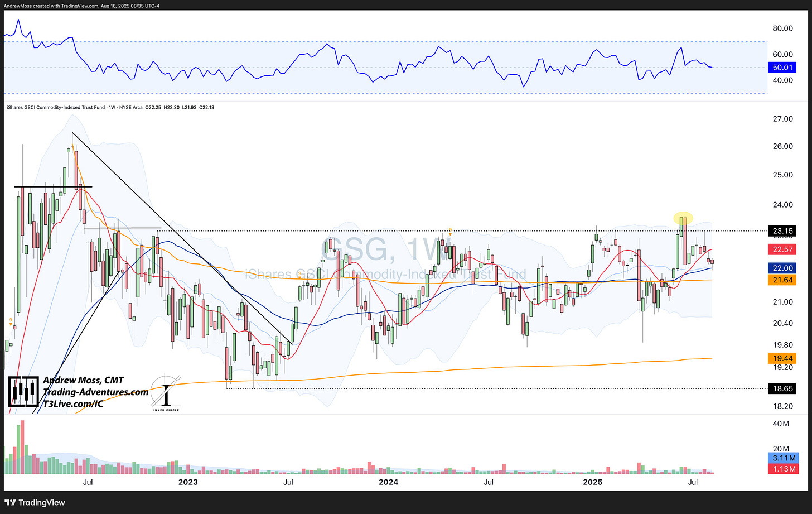812x514 pixels.
Task: Click the 40.00 RSI axis label
Action: [784, 80]
